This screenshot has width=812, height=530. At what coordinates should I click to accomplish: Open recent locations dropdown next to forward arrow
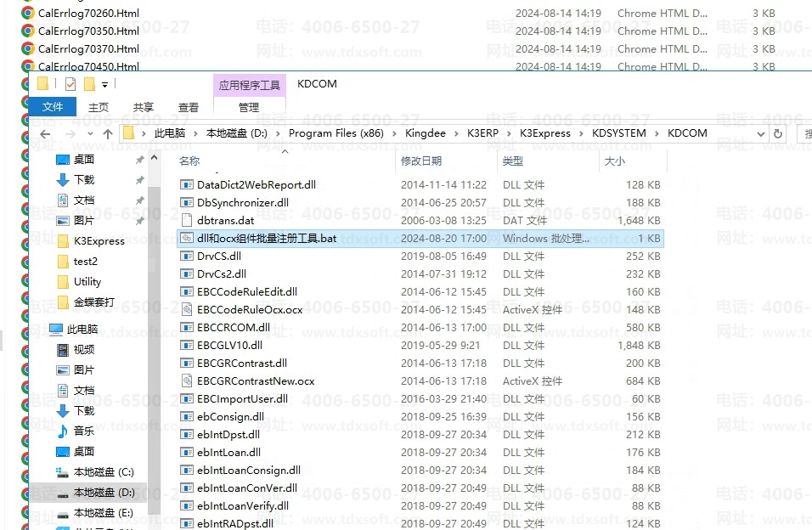click(90, 134)
